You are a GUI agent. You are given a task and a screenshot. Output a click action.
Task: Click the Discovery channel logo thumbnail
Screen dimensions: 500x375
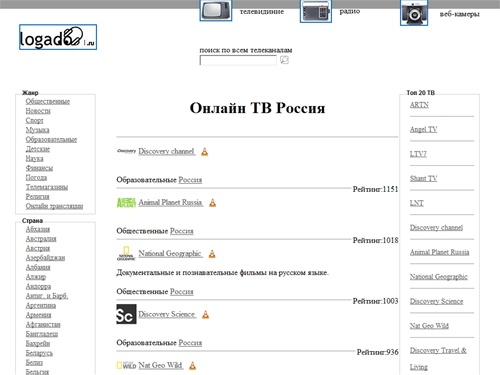click(x=126, y=151)
